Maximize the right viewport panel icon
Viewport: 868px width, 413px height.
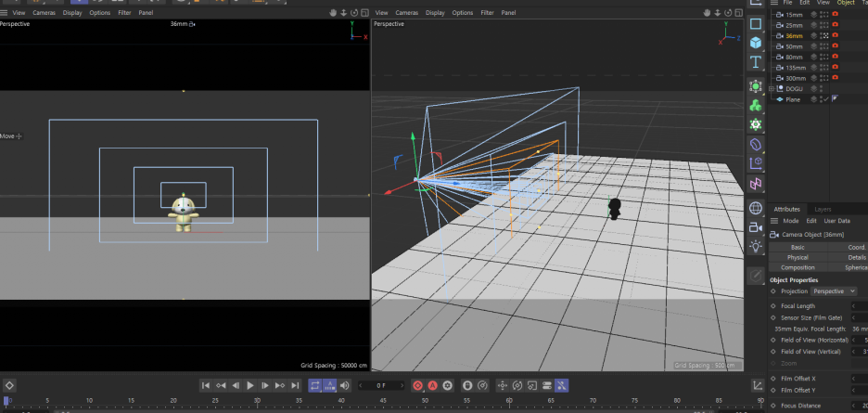[x=740, y=12]
